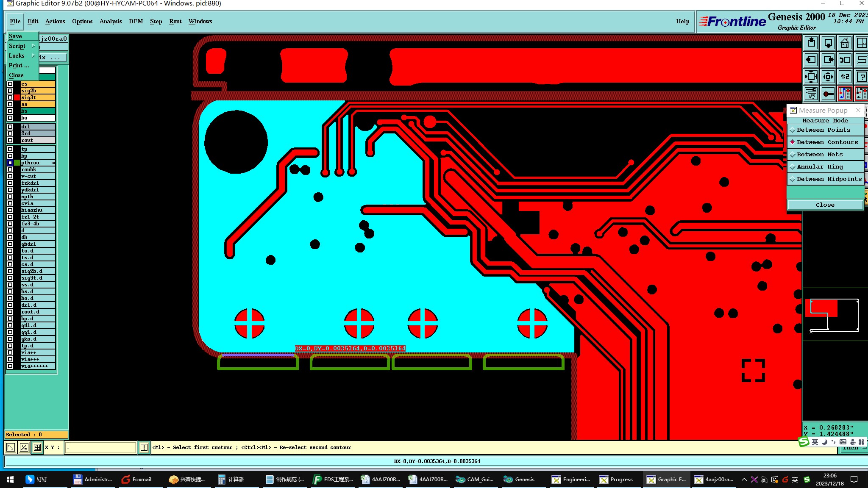Open Foxmail from the taskbar
Viewport: 868px width, 488px height.
click(136, 480)
